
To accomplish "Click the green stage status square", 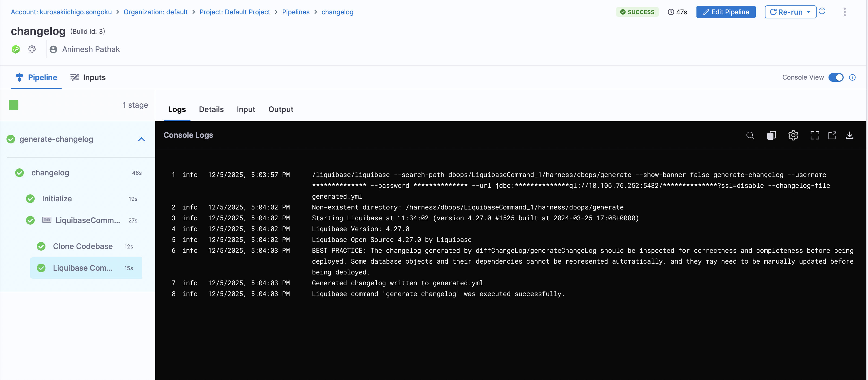I will (14, 105).
